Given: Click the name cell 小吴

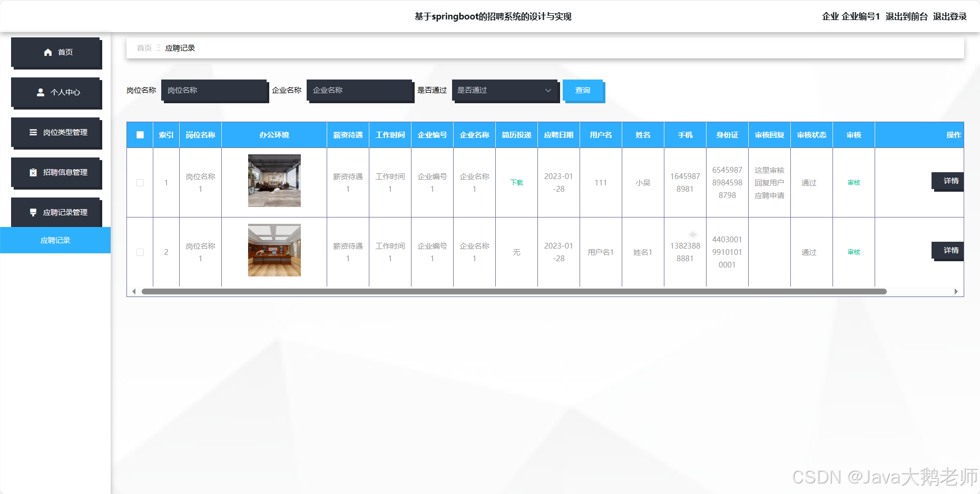Looking at the screenshot, I should pyautogui.click(x=643, y=183).
